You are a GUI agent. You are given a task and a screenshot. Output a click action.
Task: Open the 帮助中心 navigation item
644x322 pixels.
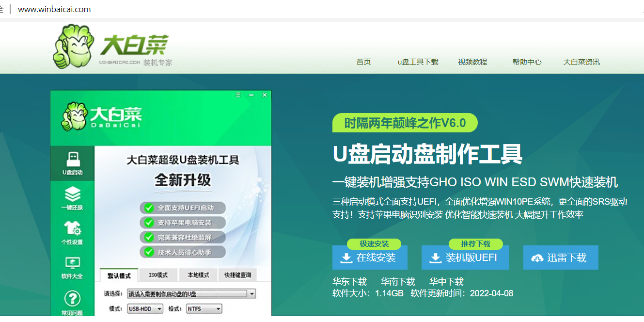click(527, 62)
